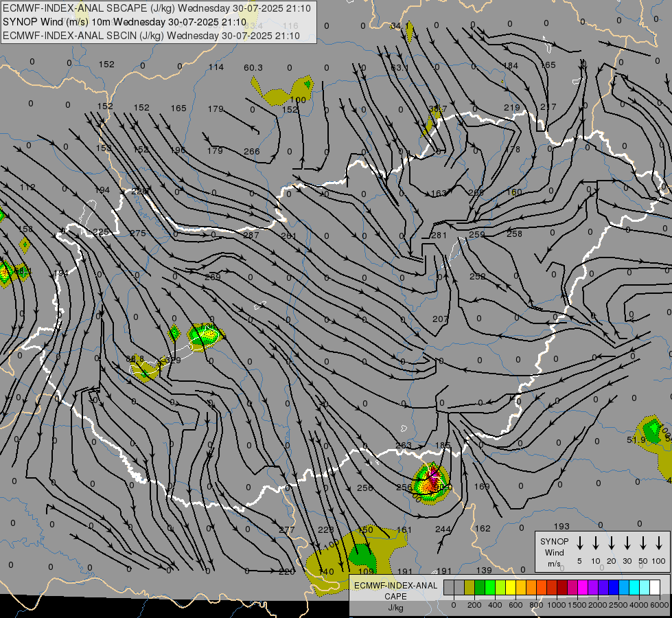This screenshot has height=618, width=672.
Task: Click the map value 112
Action: pyautogui.click(x=27, y=187)
